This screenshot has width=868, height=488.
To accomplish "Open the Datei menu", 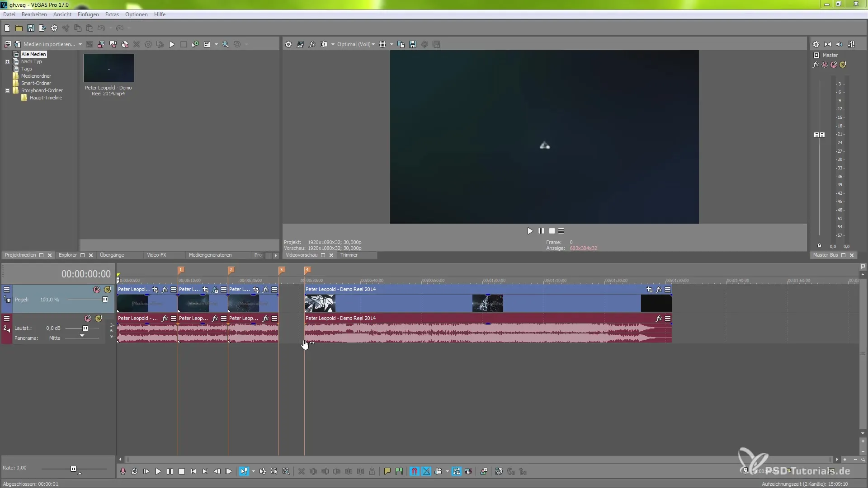I will pos(9,14).
